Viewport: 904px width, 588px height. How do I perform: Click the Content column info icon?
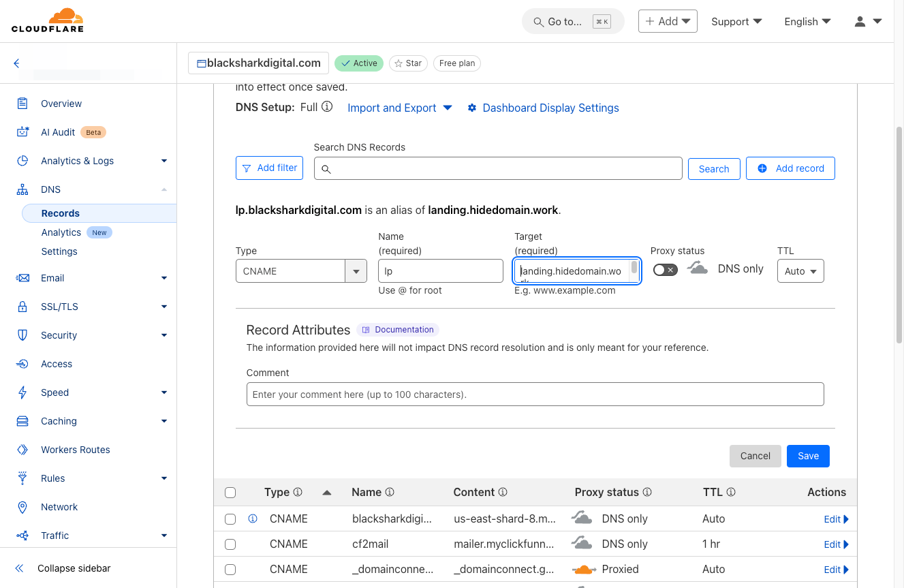[x=503, y=492]
